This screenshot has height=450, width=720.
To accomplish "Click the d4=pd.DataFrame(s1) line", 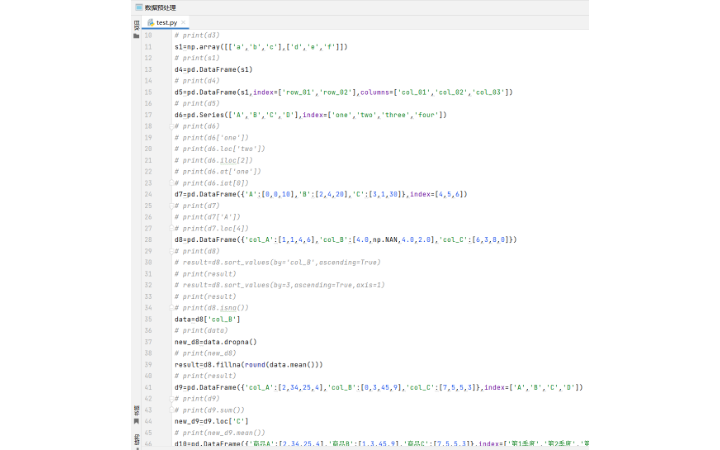I will [x=214, y=70].
